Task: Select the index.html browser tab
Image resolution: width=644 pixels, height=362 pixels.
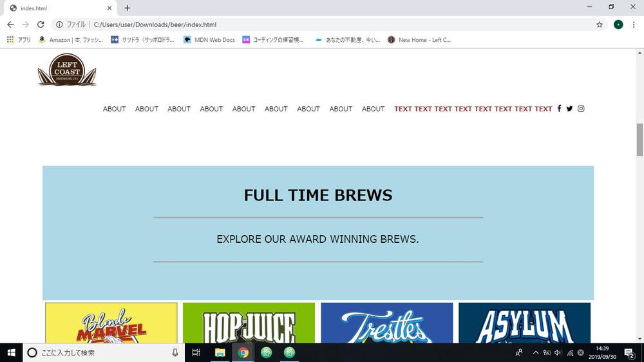Action: (60, 8)
